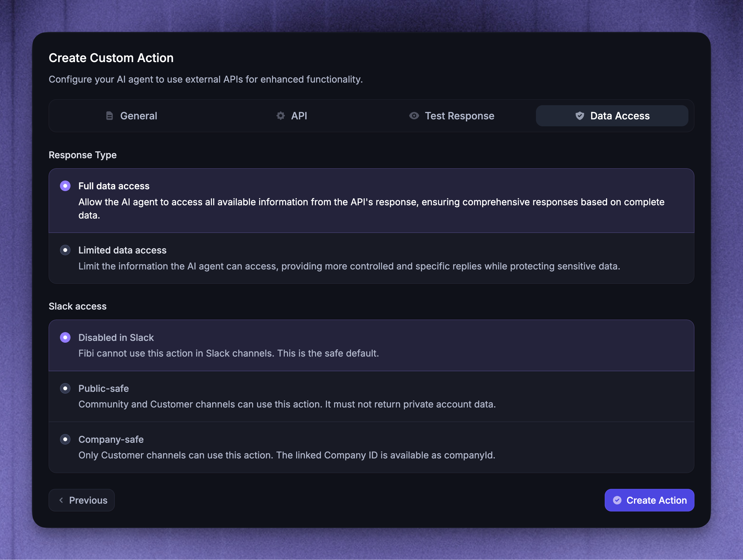Viewport: 743px width, 560px height.
Task: Click the gear icon on API tab
Action: pyautogui.click(x=281, y=116)
